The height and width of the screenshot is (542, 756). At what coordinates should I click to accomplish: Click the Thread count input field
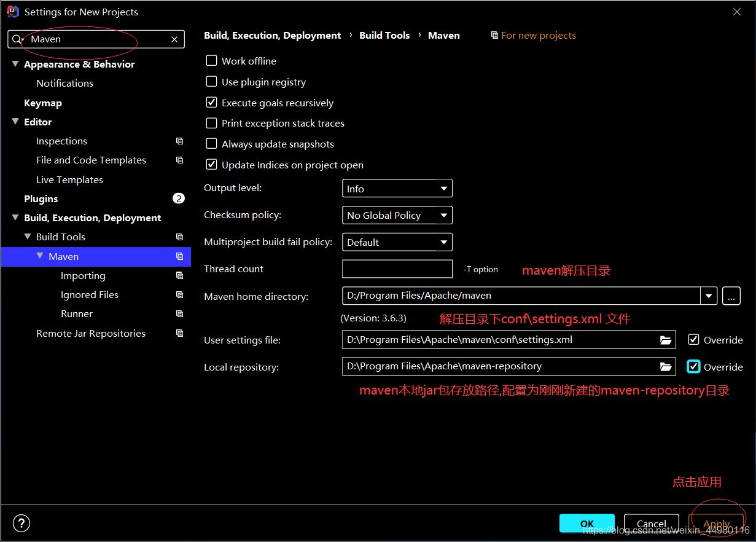(397, 269)
